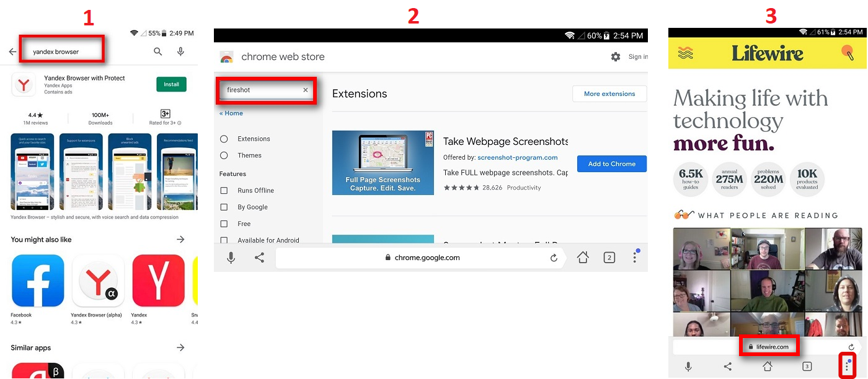
Task: Tap the 'annual 275M readers' badge
Action: 730,180
